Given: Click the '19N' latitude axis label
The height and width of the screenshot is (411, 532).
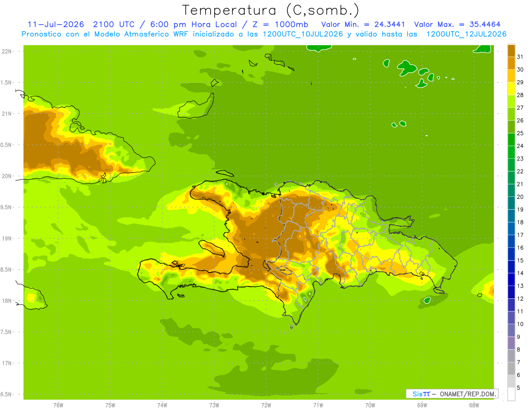Looking at the screenshot, I should coord(7,238).
